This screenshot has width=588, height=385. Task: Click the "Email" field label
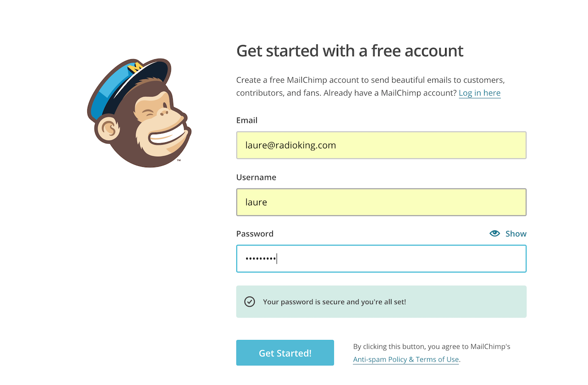pyautogui.click(x=247, y=120)
